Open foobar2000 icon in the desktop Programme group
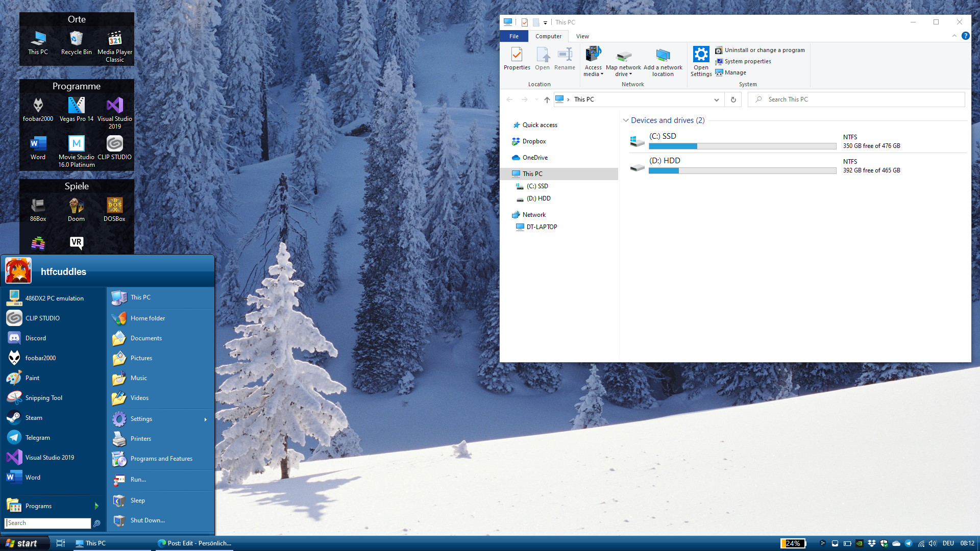Image resolution: width=980 pixels, height=551 pixels. click(x=38, y=110)
